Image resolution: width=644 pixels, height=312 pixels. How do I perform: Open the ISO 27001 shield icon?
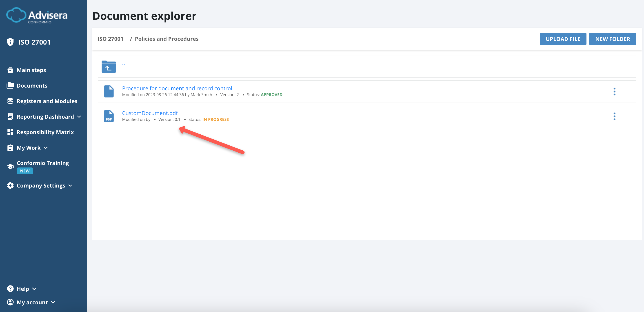(10, 42)
